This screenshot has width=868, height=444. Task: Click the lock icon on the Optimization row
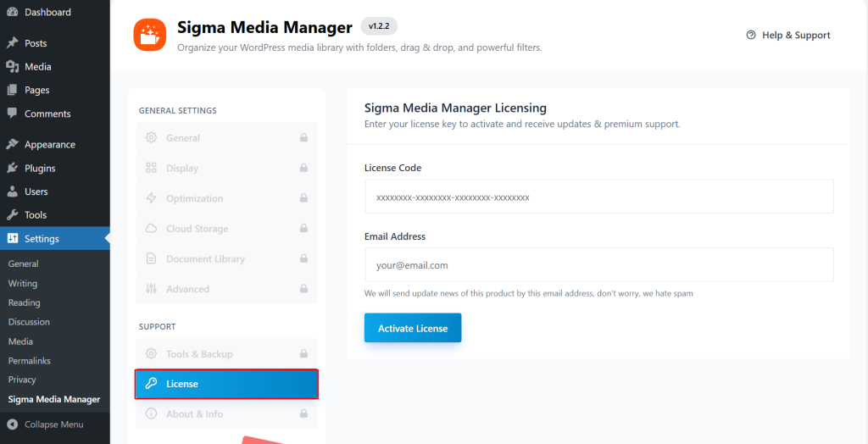[303, 198]
